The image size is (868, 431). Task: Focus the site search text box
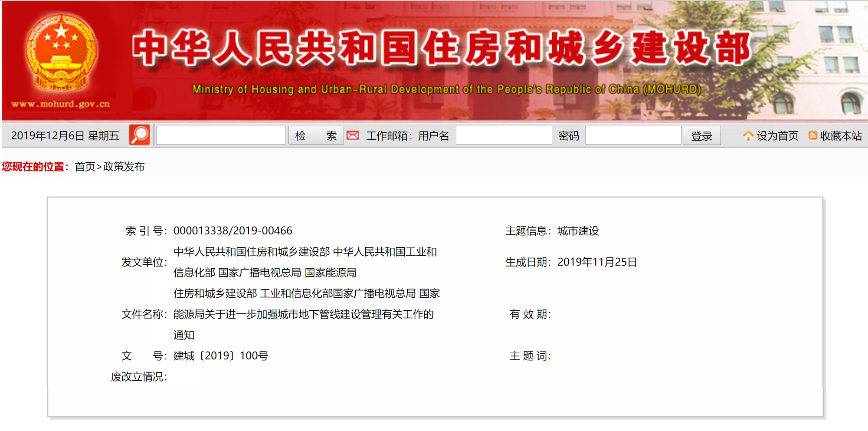tap(220, 135)
